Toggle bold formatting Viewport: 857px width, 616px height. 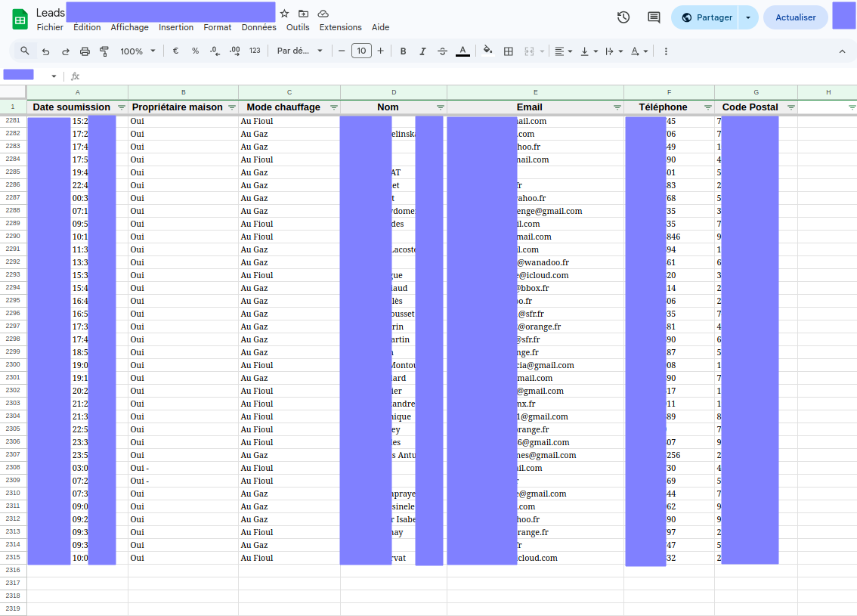[404, 51]
